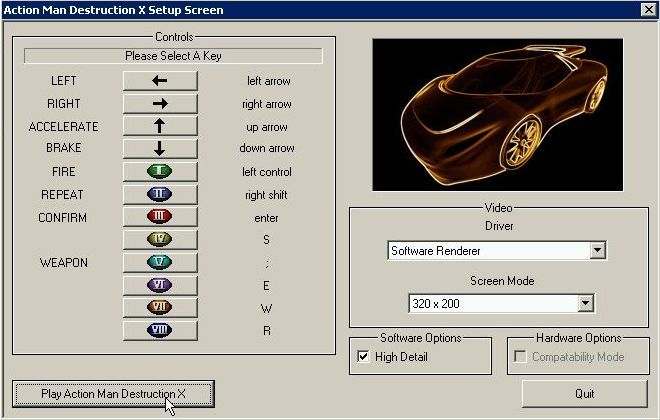Click the 'left arrow' key text
The width and height of the screenshot is (660, 420).
click(269, 81)
